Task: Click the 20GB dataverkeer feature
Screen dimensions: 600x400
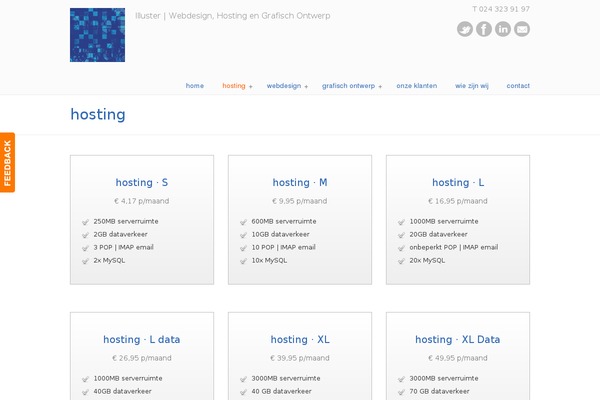Action: [439, 234]
